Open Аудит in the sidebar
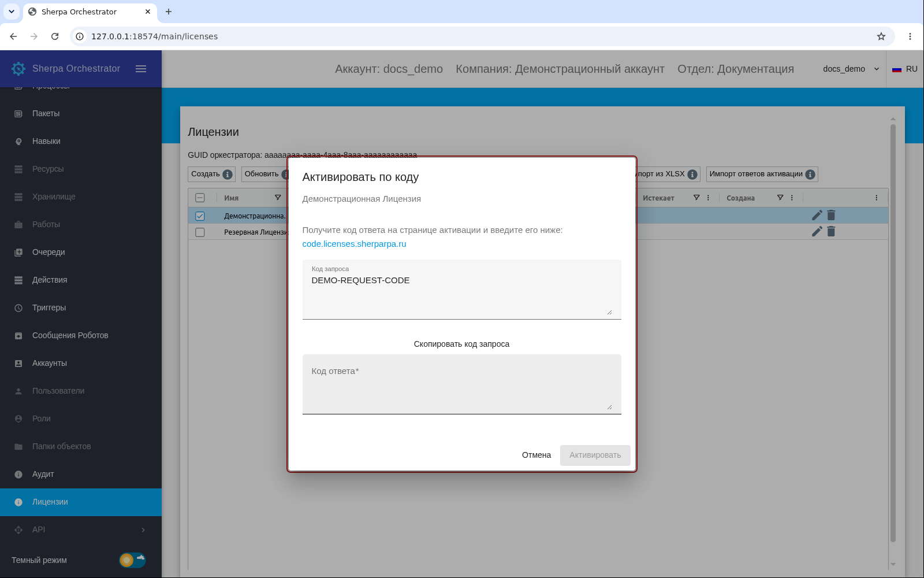The height and width of the screenshot is (578, 924). [81, 475]
